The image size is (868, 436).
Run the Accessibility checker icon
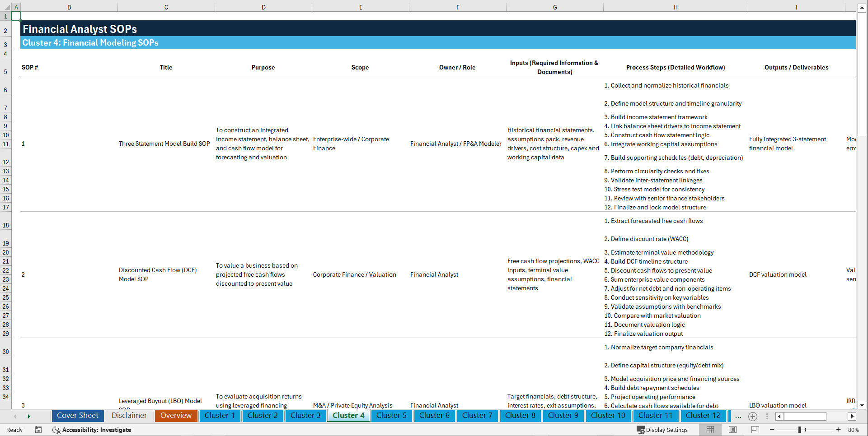tap(56, 430)
